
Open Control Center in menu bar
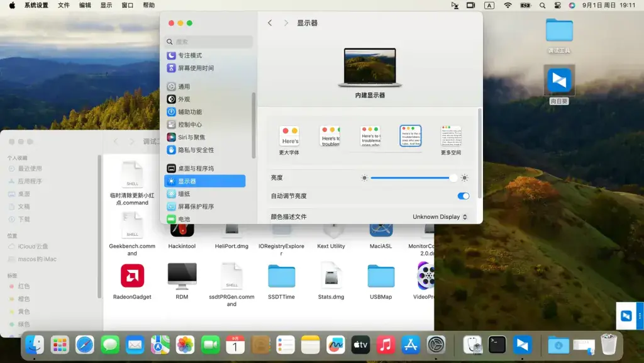pos(557,5)
